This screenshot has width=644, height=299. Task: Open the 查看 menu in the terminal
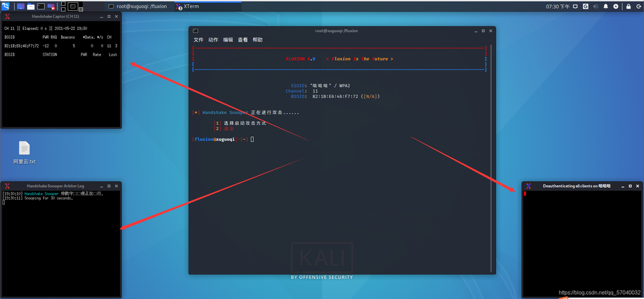tap(243, 40)
